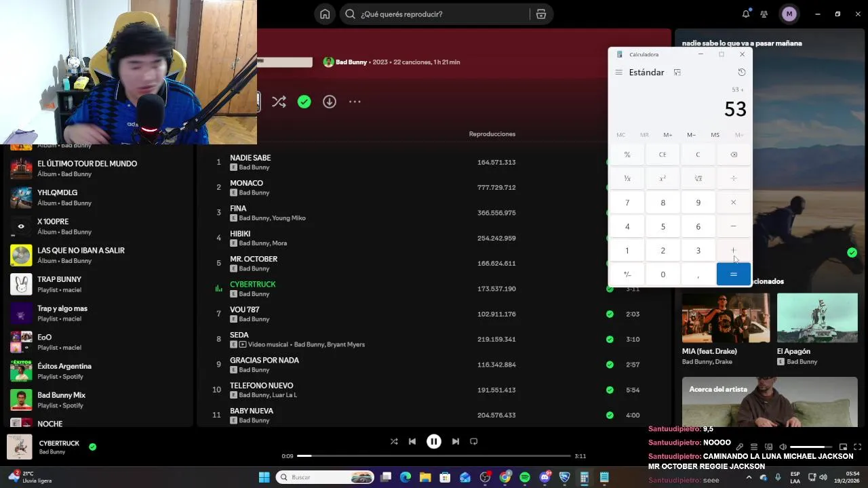868x488 pixels.
Task: Open Spotify lyrics microphone icon
Action: (739, 447)
